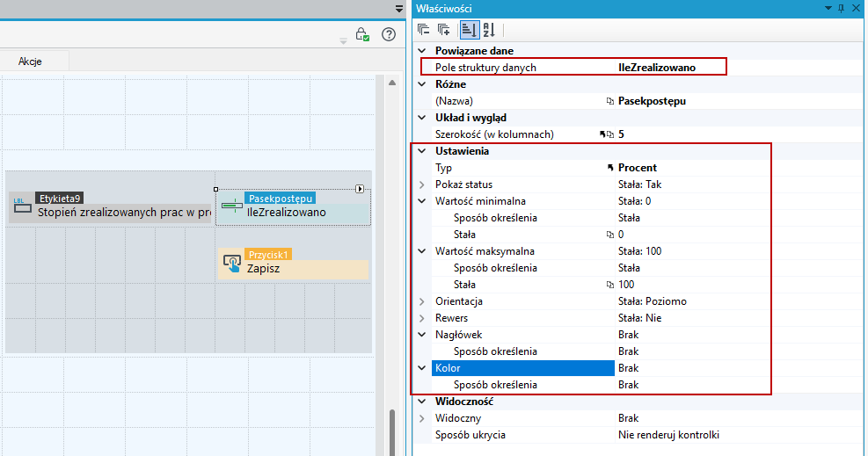Collapse the Nagłówek property

pyautogui.click(x=422, y=335)
